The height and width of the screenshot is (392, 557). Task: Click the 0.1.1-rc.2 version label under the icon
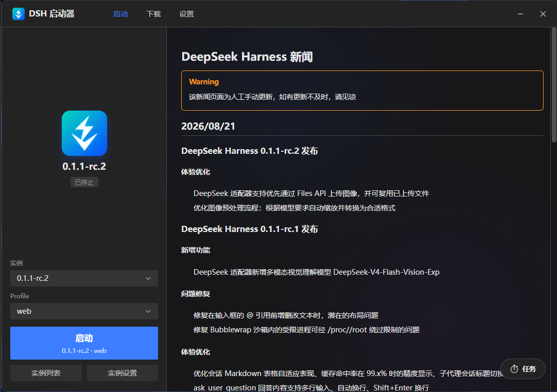point(84,166)
